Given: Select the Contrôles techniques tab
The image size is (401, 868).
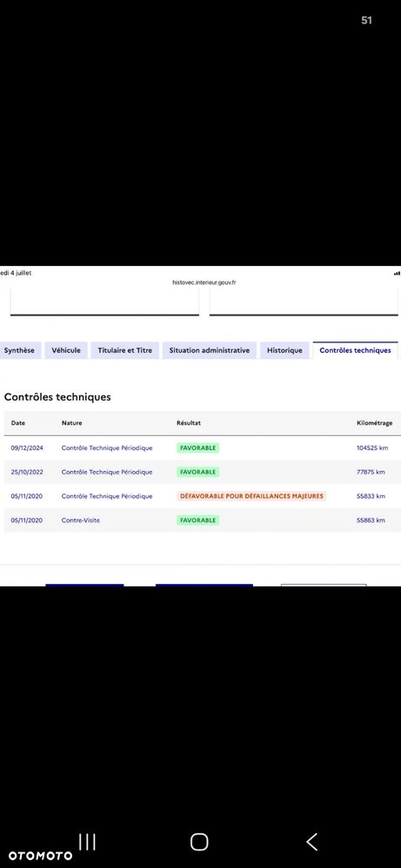Looking at the screenshot, I should tap(355, 350).
